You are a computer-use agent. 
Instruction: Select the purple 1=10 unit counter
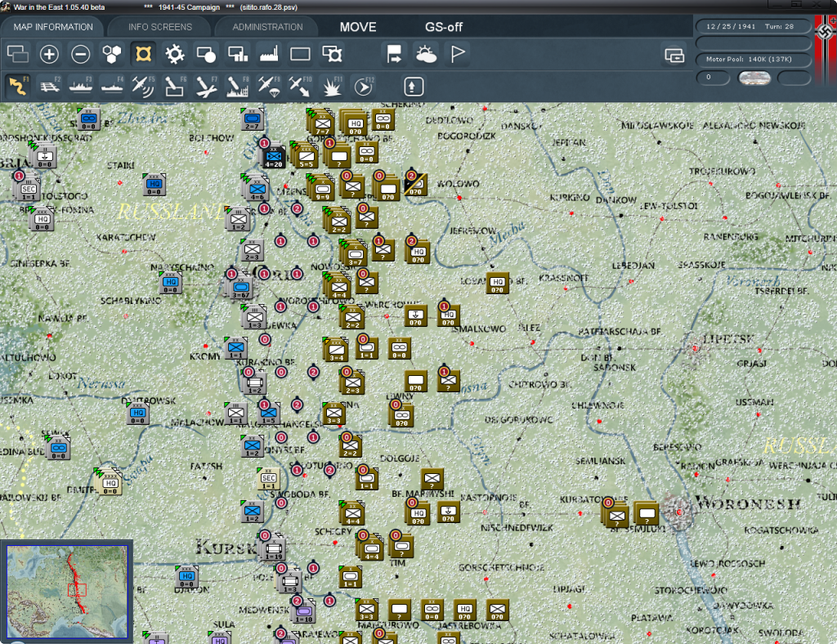[303, 612]
